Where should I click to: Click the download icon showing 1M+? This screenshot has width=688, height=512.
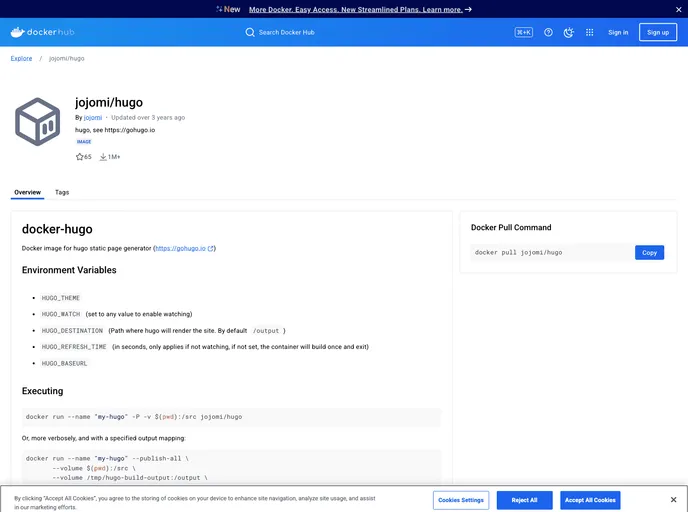pyautogui.click(x=103, y=157)
